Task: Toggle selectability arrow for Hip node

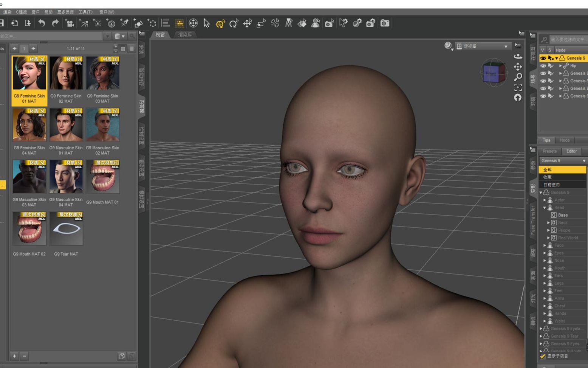Action: (x=551, y=65)
